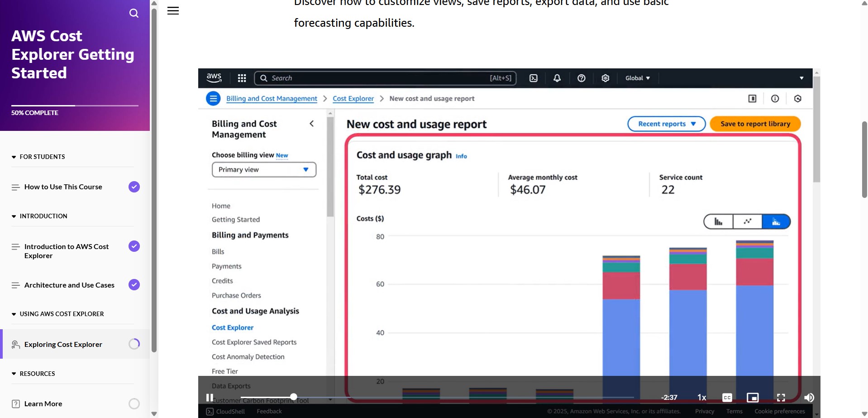Enter fullscreen video mode
Viewport: 868px width, 418px height.
tap(781, 398)
